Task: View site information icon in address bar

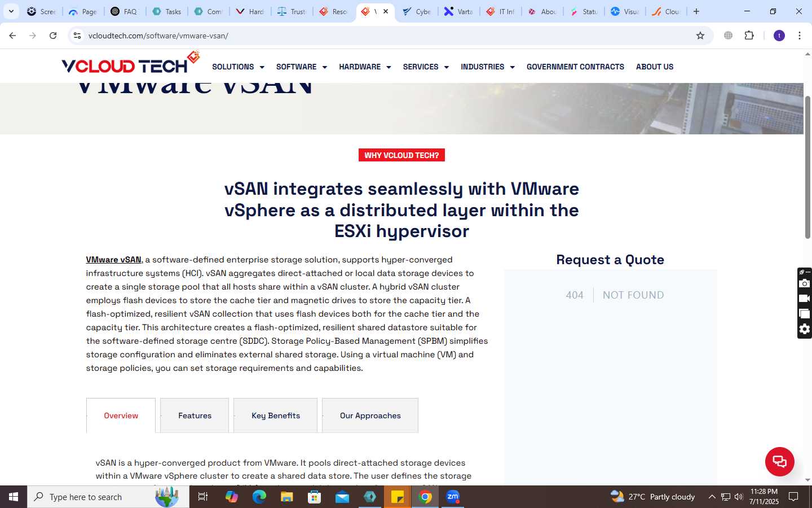Action: coord(77,36)
